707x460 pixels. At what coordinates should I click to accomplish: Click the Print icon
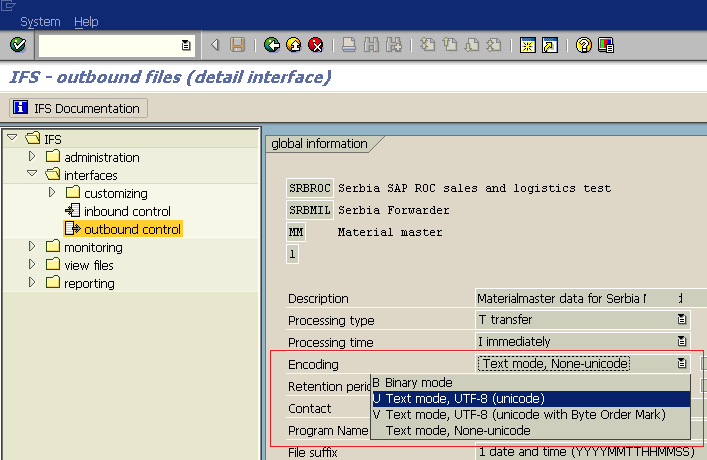pos(349,45)
